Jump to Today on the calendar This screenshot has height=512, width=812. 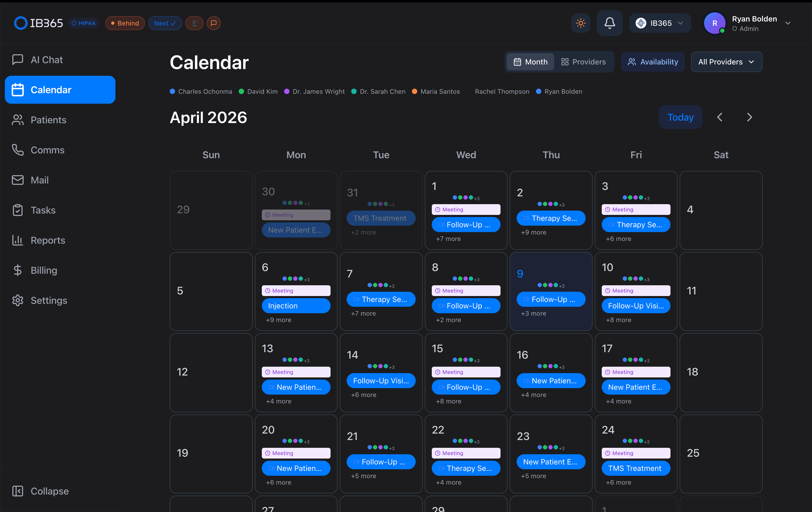pos(680,117)
